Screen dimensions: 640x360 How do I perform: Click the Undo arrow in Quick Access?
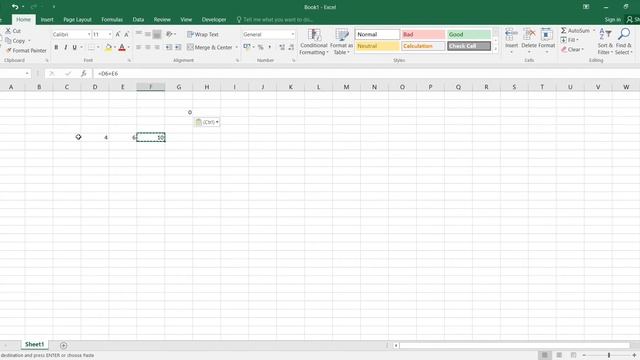[15, 7]
